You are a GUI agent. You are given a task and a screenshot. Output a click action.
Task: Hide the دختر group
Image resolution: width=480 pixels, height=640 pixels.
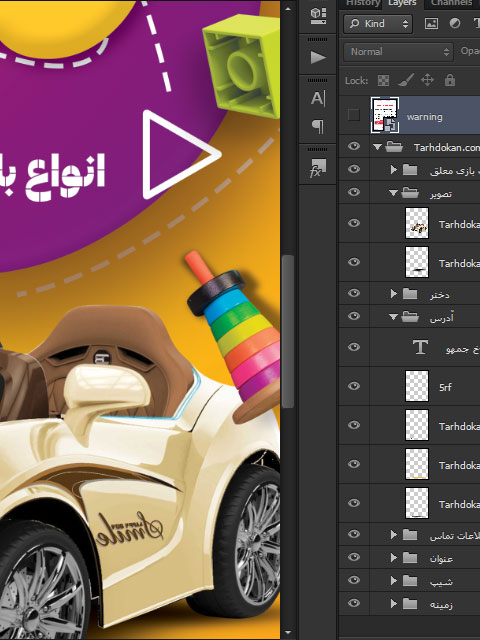click(354, 293)
